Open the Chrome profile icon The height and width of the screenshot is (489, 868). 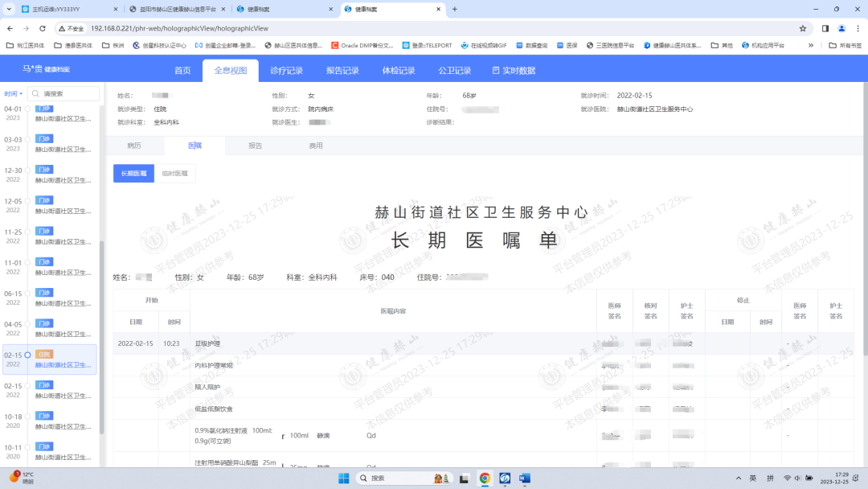click(x=841, y=28)
